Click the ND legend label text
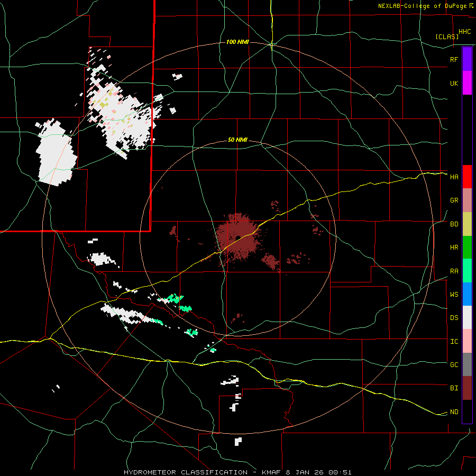The image size is (476, 476). [x=454, y=412]
